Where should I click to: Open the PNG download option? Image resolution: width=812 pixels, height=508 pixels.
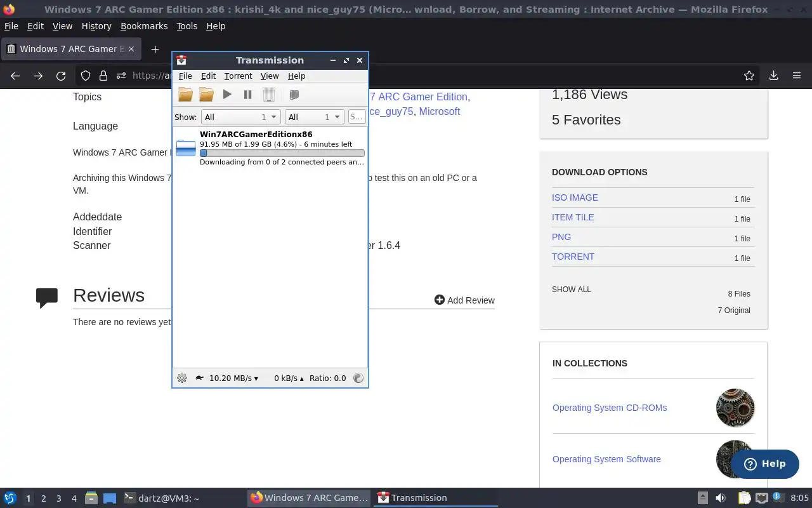(x=561, y=237)
